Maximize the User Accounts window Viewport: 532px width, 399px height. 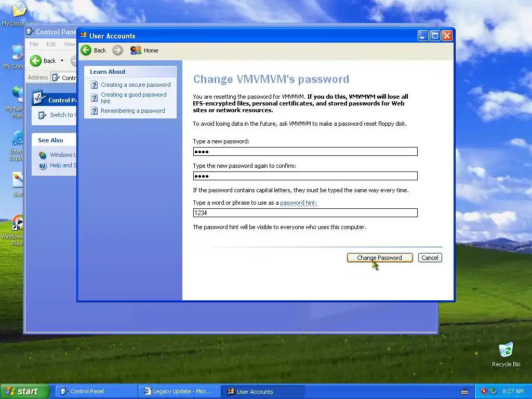click(435, 36)
